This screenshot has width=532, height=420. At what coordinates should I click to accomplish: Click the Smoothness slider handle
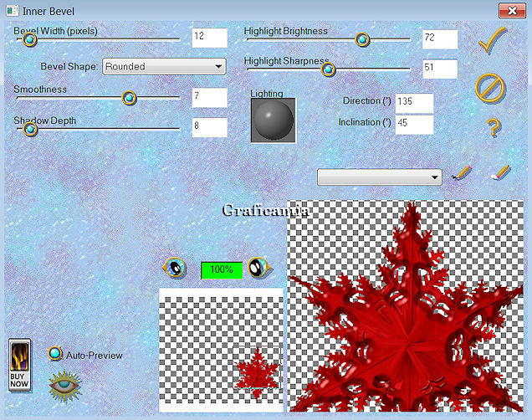click(x=129, y=98)
